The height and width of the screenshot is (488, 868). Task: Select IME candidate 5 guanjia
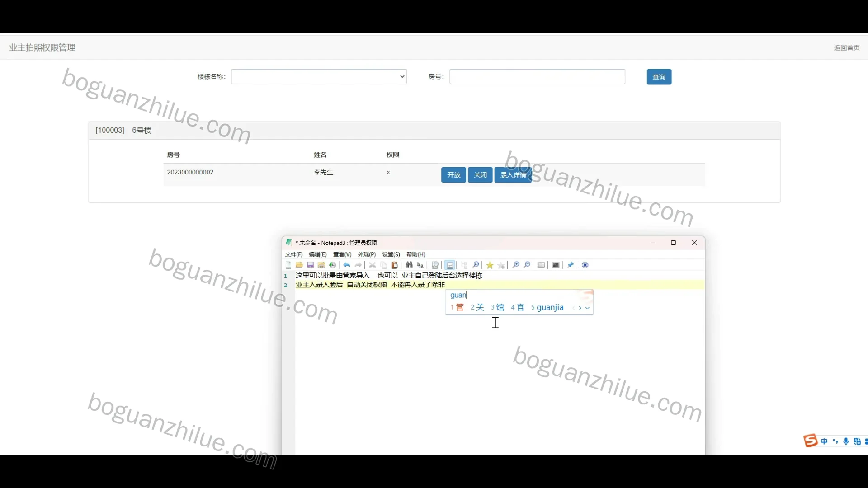pyautogui.click(x=547, y=308)
